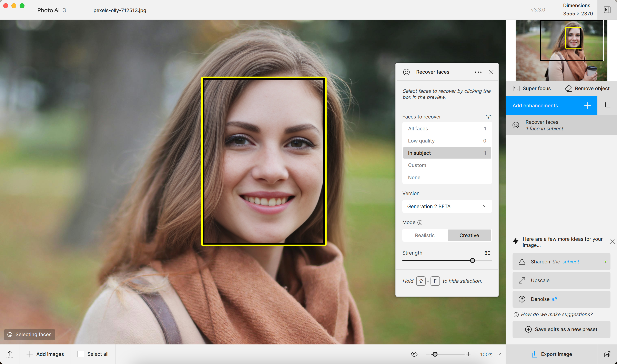
Task: Open the Recover faces more options menu
Action: 478,72
